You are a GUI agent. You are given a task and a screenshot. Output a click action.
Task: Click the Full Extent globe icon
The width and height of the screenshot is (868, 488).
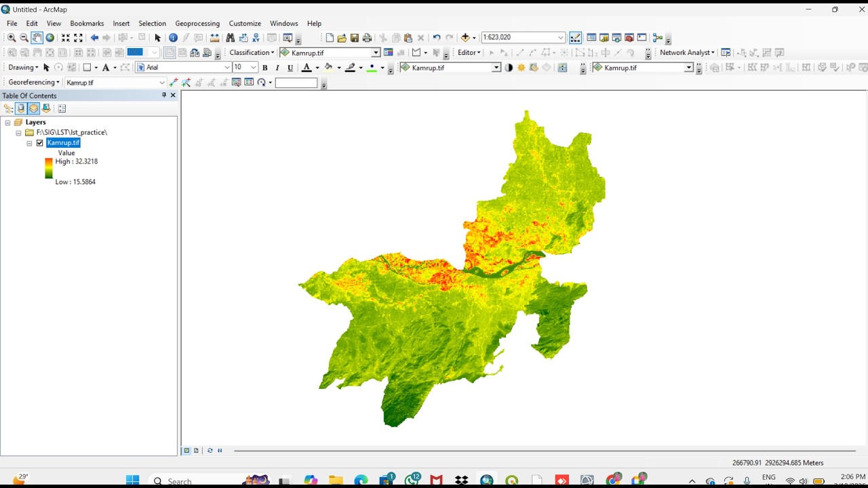50,38
